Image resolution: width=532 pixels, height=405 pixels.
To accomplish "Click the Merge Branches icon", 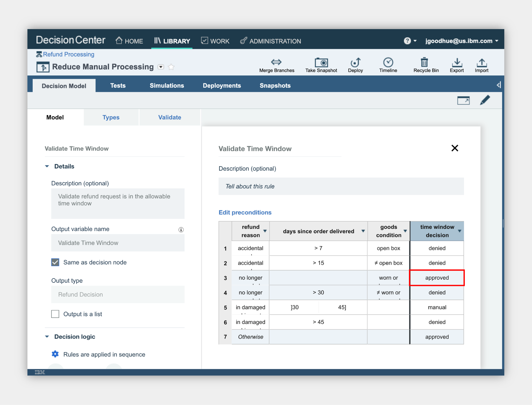I will (x=276, y=62).
